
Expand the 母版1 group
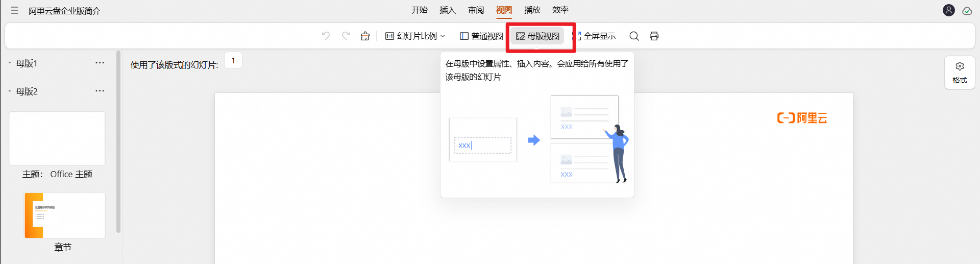pos(10,63)
